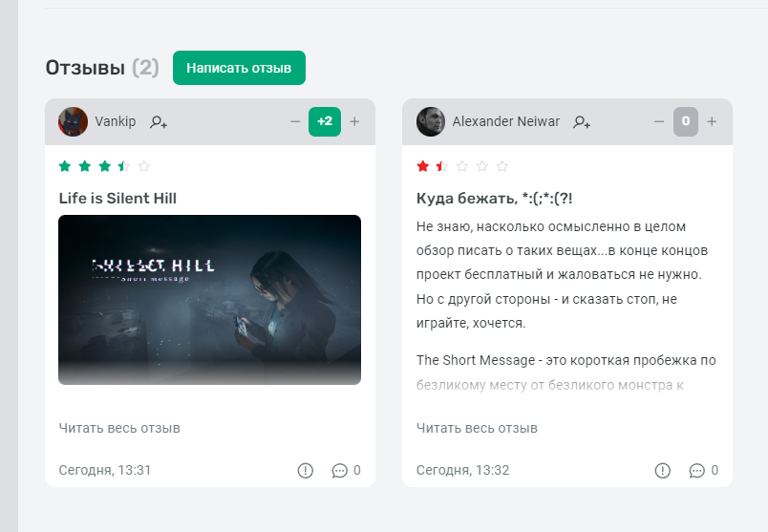This screenshot has width=768, height=532.
Task: Downvote Vankip's review with minus
Action: click(x=295, y=121)
